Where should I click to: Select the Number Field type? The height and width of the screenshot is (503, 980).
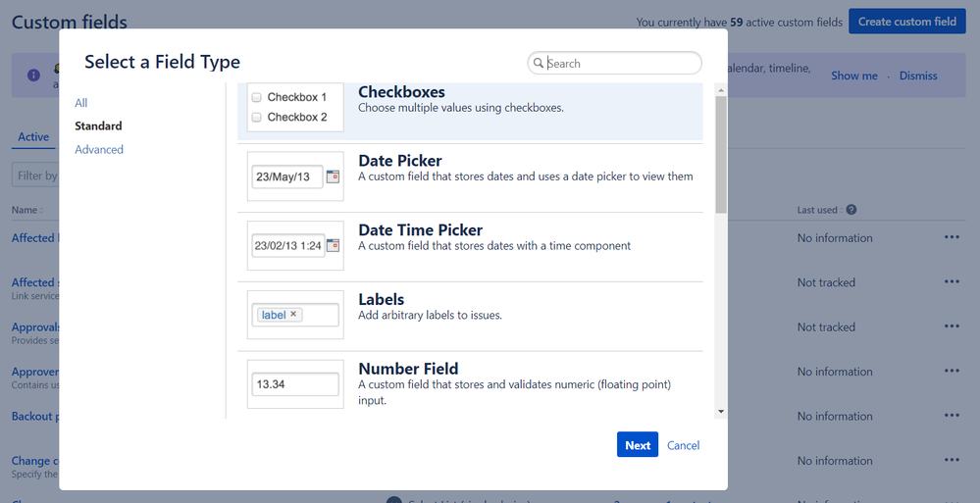[470, 384]
